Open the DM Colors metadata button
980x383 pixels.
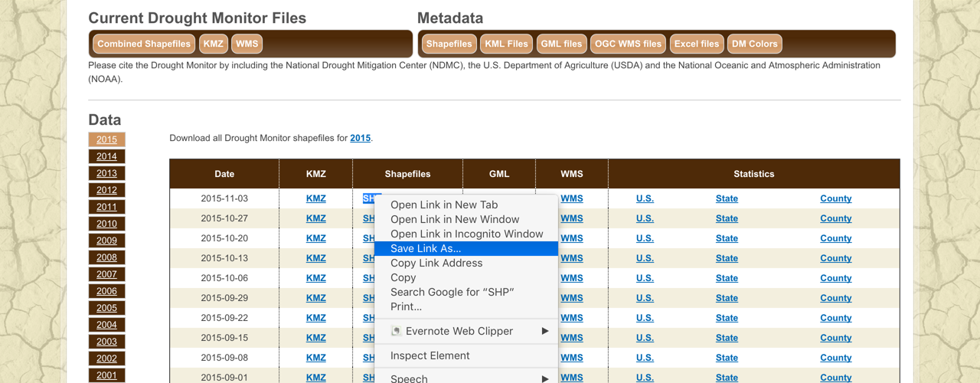(x=754, y=44)
